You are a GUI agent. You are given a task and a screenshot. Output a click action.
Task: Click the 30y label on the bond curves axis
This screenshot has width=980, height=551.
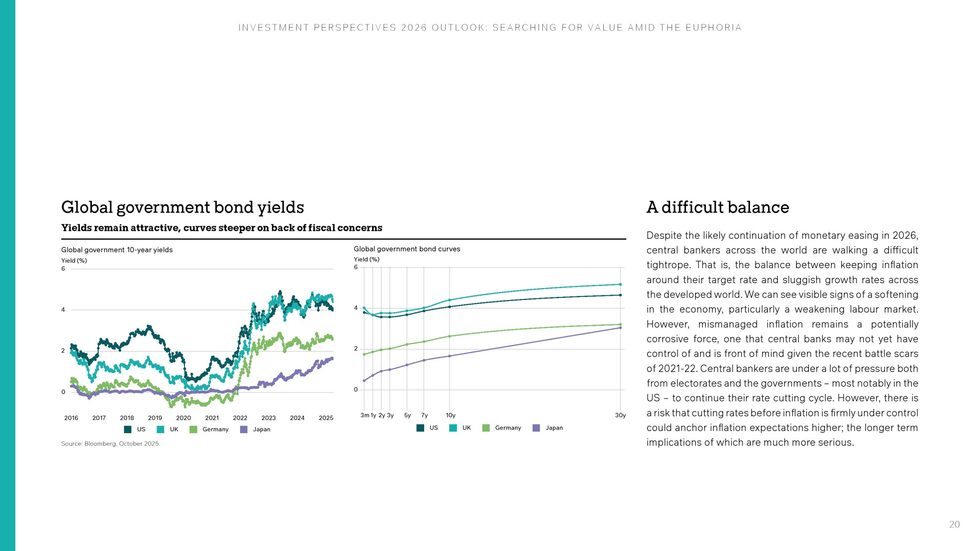coord(620,415)
